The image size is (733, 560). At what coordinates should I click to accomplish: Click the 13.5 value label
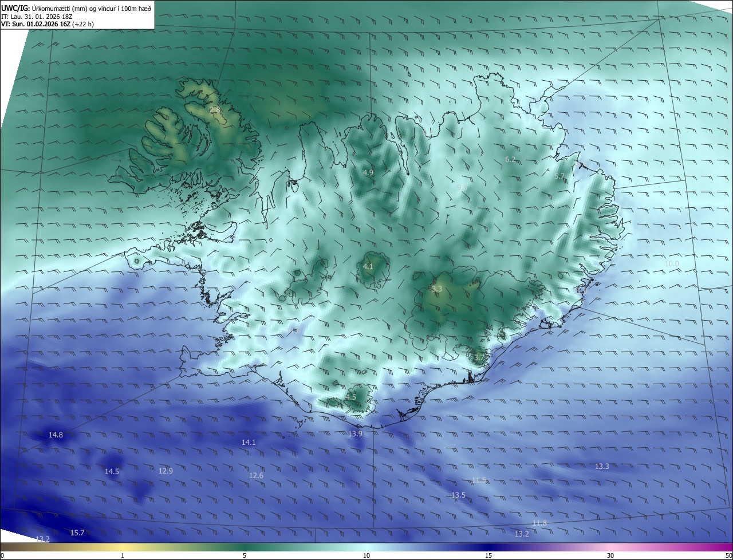click(x=458, y=495)
